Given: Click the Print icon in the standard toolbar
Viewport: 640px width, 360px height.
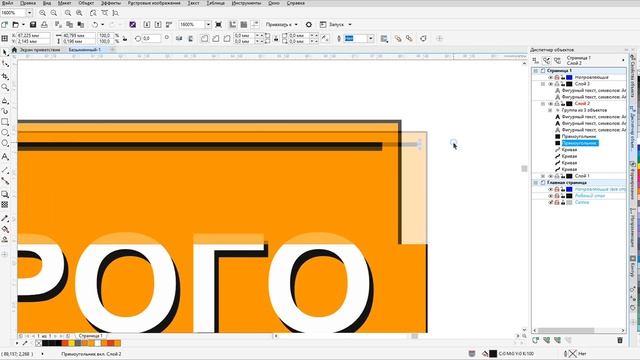Looking at the screenshot, I should click(44, 25).
